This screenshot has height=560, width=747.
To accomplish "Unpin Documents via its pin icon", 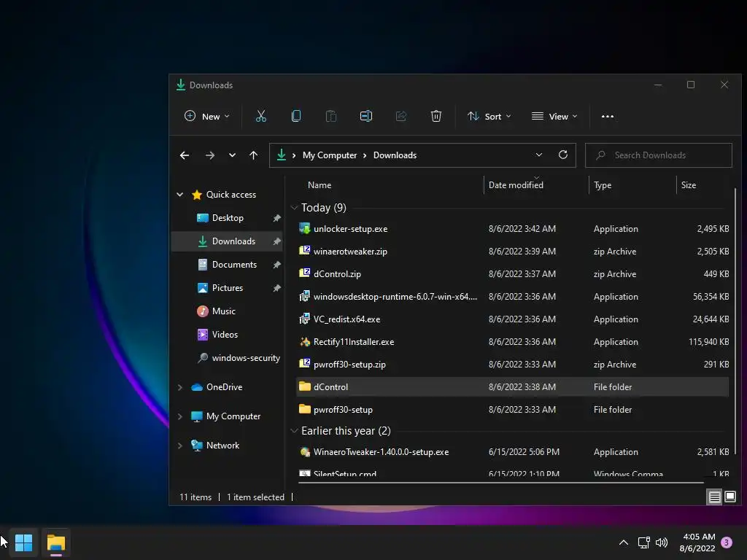I will 276,265.
